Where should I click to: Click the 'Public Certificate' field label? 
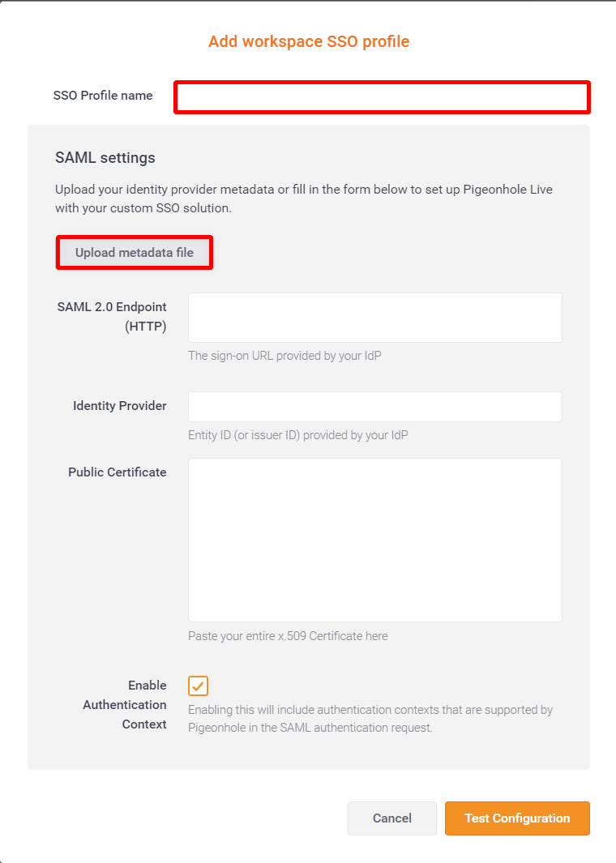point(118,472)
